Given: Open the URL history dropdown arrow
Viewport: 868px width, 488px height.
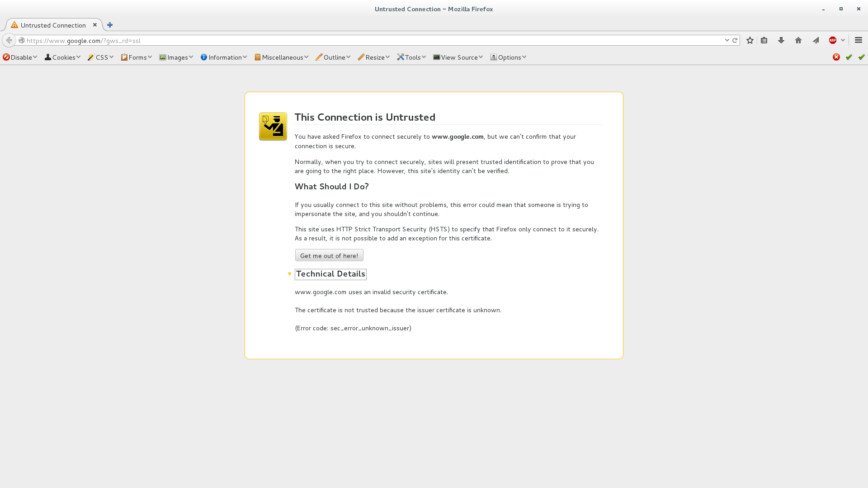Looking at the screenshot, I should click(x=727, y=41).
